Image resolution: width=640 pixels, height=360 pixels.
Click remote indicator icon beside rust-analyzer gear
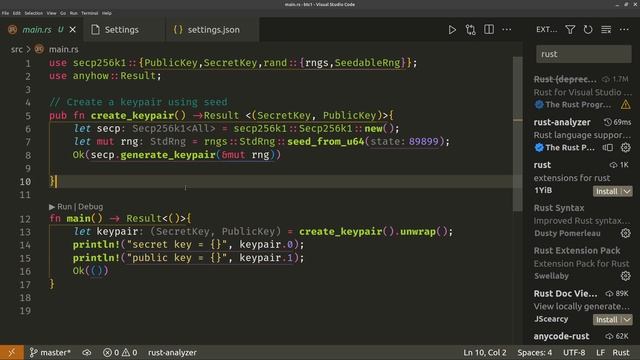pos(608,148)
